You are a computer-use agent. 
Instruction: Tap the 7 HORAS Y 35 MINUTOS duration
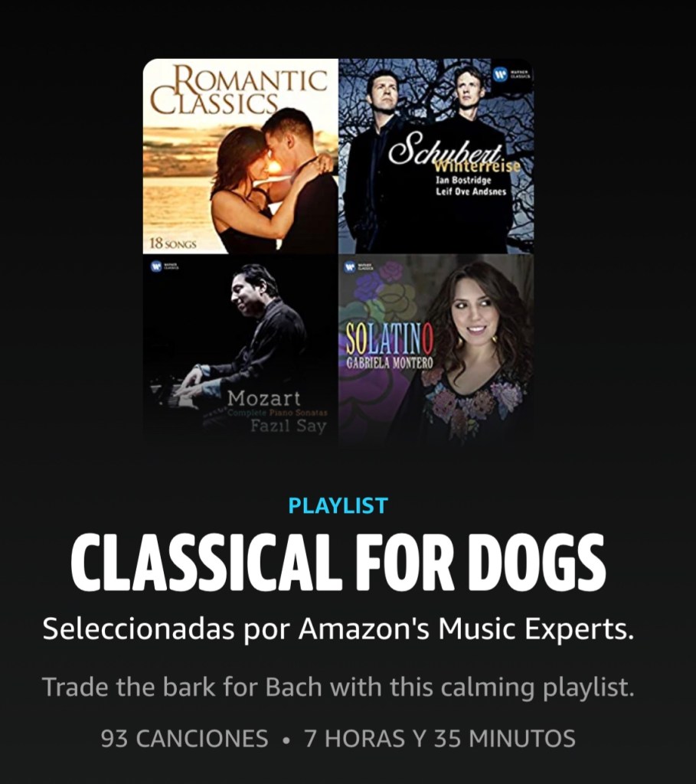coord(440,739)
